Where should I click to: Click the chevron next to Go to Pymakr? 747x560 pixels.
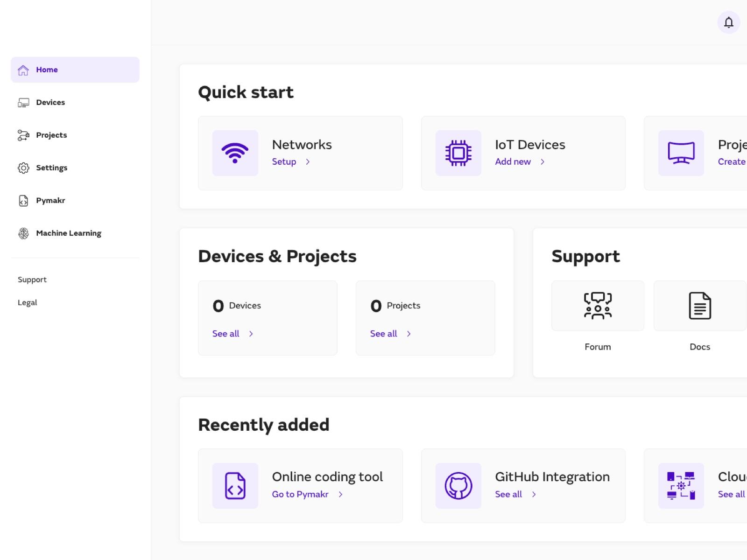pos(340,494)
